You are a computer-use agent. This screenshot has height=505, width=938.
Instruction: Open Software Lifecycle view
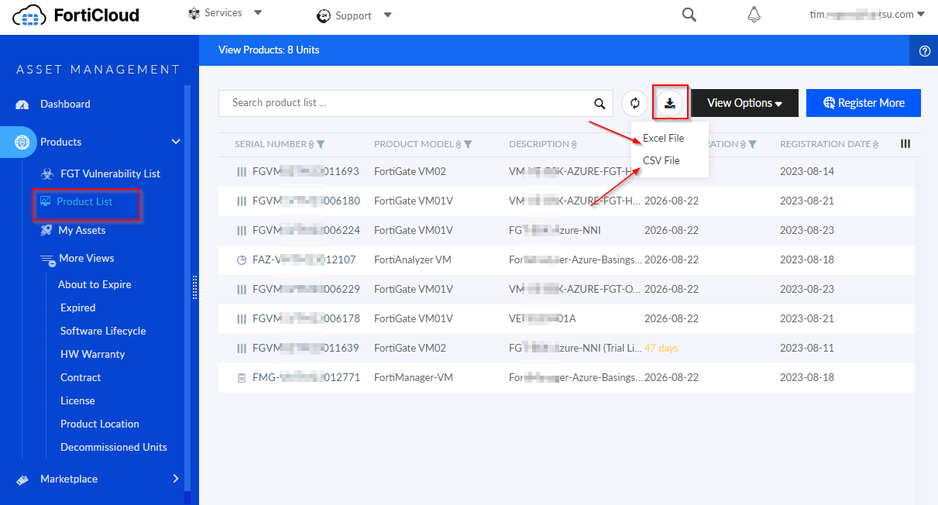[x=103, y=331]
